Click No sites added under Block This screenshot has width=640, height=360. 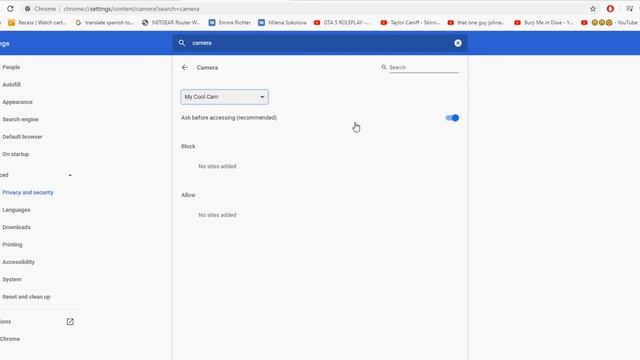[x=217, y=166]
